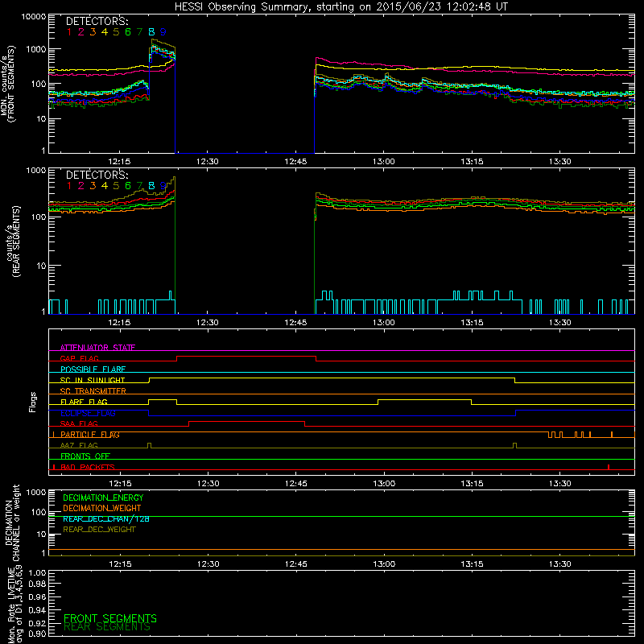This screenshot has width=644, height=644.
Task: Click yellow detector 4 in front segments legend
Action: [x=105, y=32]
